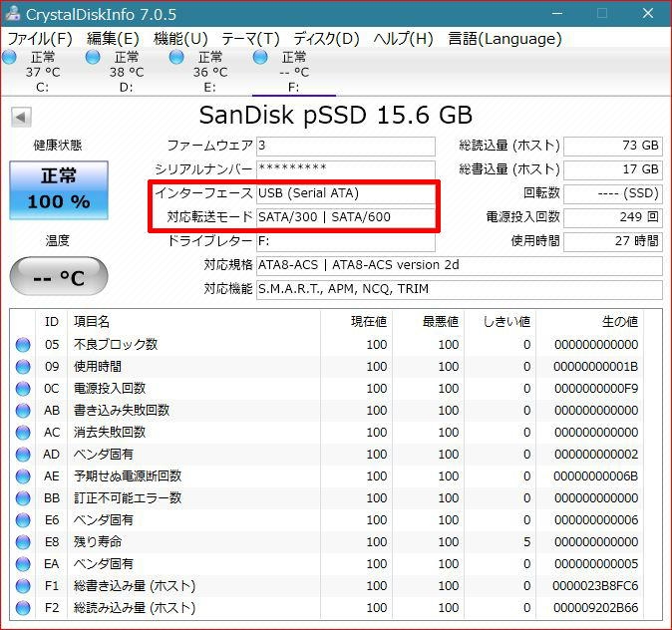Viewport: 672px width, 630px height.
Task: Click the interface field USB (Serial ATA)
Action: (x=345, y=193)
